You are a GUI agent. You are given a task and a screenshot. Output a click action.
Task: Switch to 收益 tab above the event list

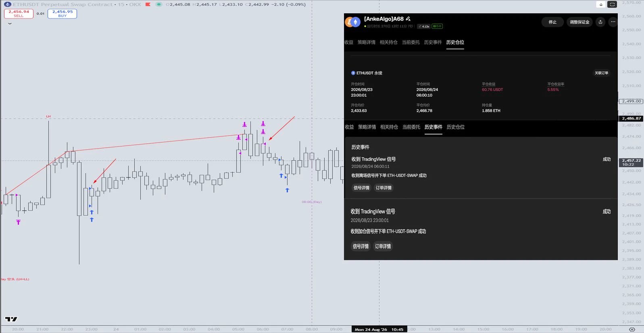coord(349,127)
